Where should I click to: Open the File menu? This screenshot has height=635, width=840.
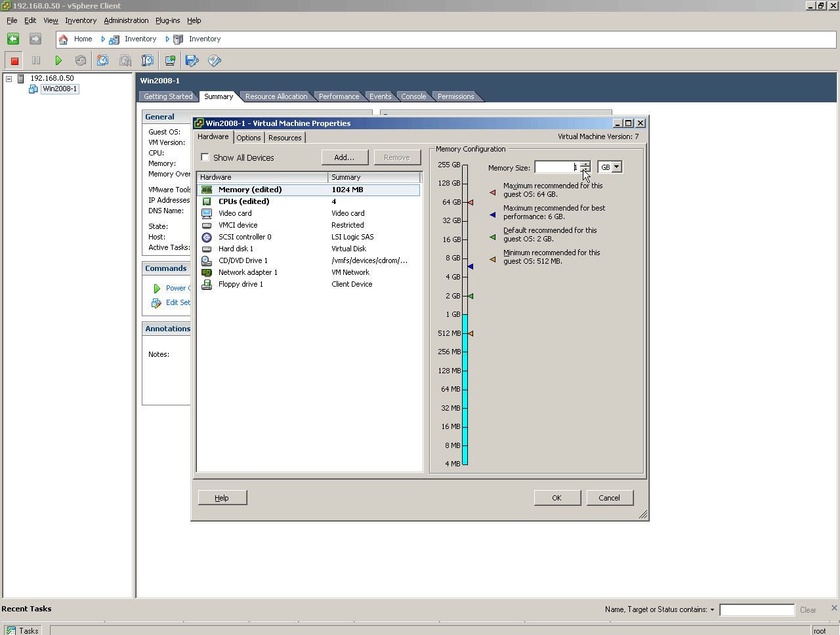pyautogui.click(x=12, y=20)
